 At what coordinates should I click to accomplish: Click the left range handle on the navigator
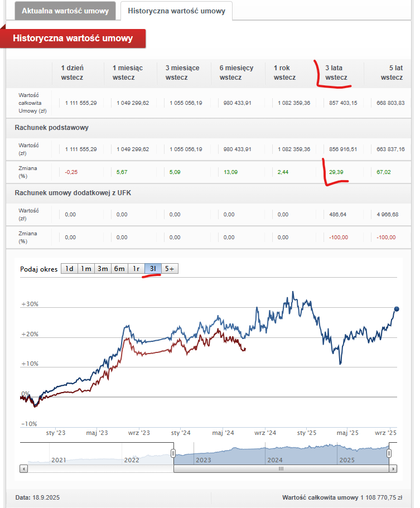pyautogui.click(x=173, y=453)
